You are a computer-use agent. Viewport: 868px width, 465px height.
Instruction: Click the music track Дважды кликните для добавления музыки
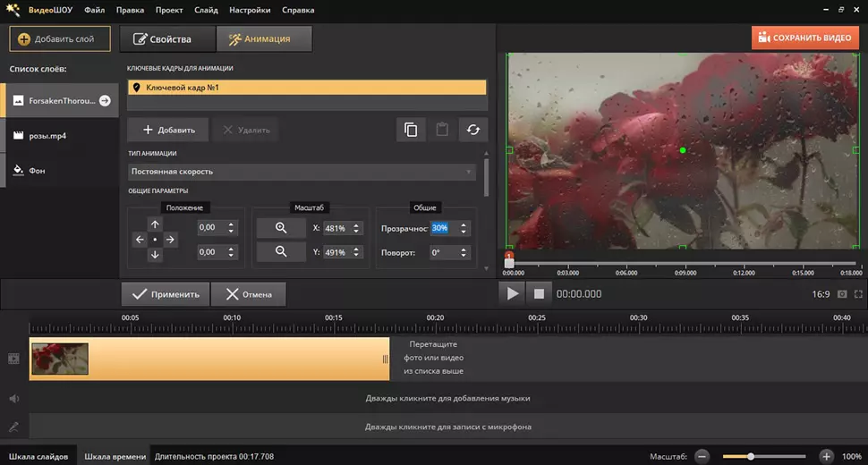(447, 398)
